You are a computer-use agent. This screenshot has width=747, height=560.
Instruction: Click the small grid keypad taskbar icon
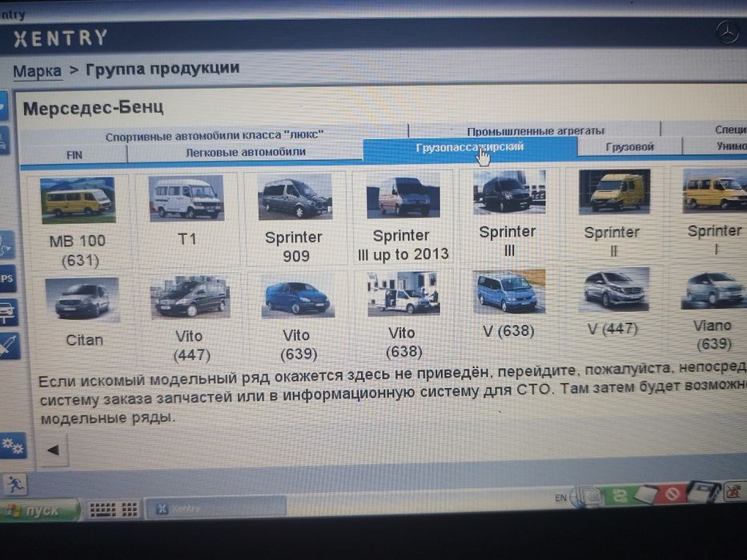(x=129, y=510)
